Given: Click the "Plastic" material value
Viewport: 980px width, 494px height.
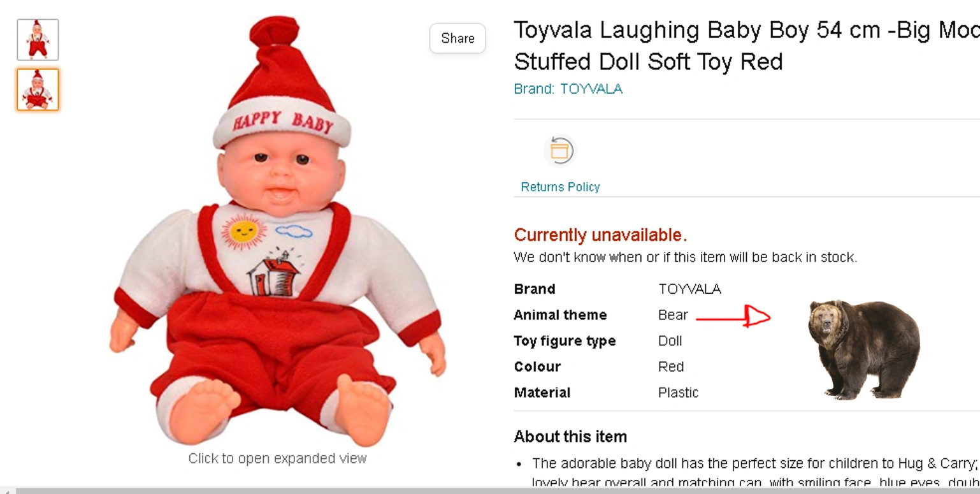Looking at the screenshot, I should 678,393.
